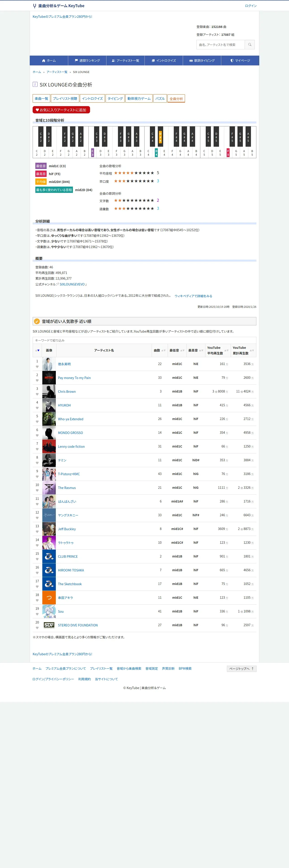Click the キーワードで絞り込み filter field

point(144,340)
